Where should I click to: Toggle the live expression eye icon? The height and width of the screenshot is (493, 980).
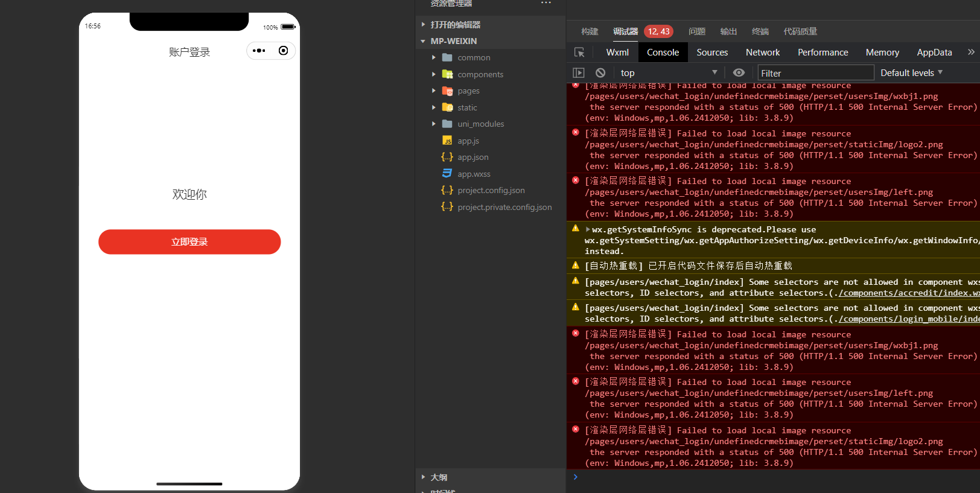[x=739, y=73]
